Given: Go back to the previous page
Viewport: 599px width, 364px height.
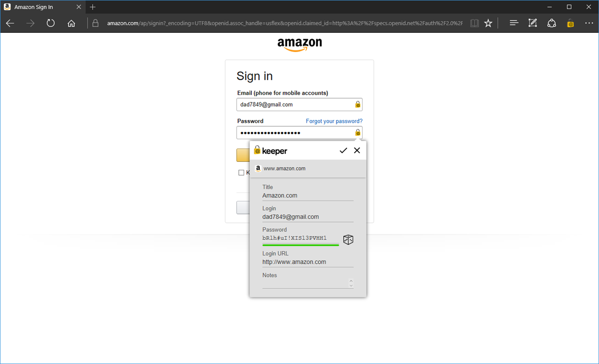Looking at the screenshot, I should click(x=10, y=23).
